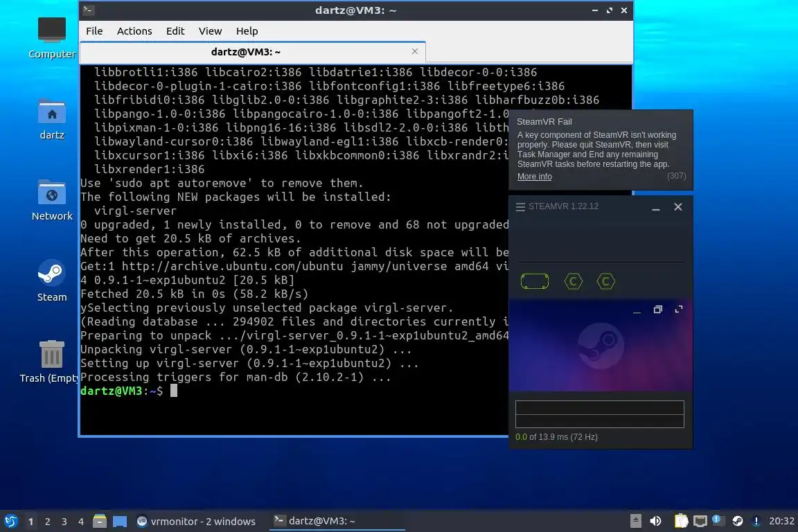Follow the More info link in SteamVR Fail

point(534,177)
